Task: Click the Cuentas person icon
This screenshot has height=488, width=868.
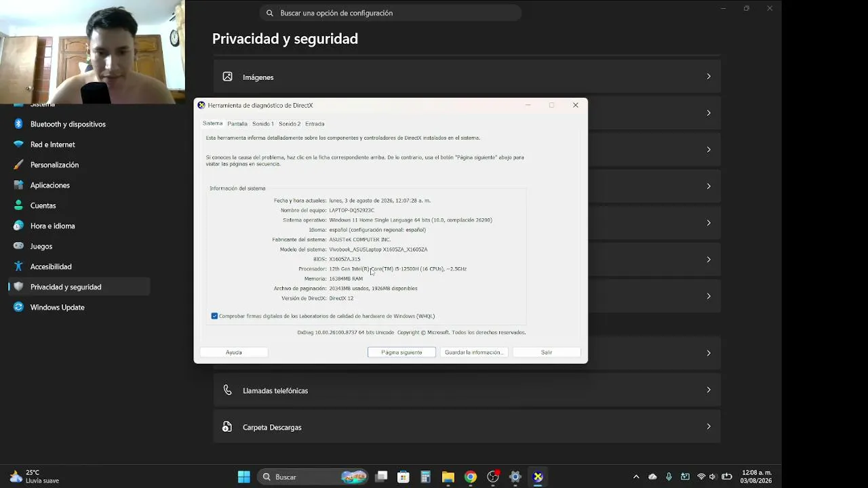Action: point(18,205)
